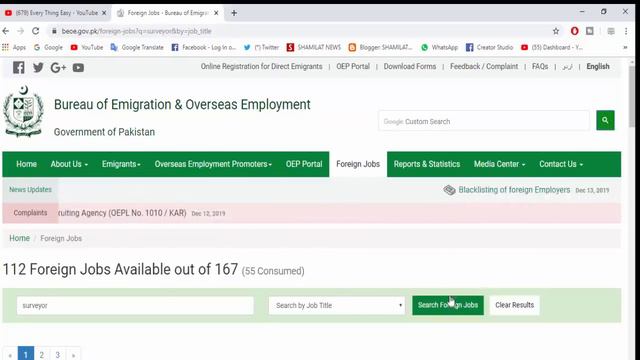Click the Clear Results button
Image resolution: width=640 pixels, height=360 pixels.
pyautogui.click(x=514, y=305)
